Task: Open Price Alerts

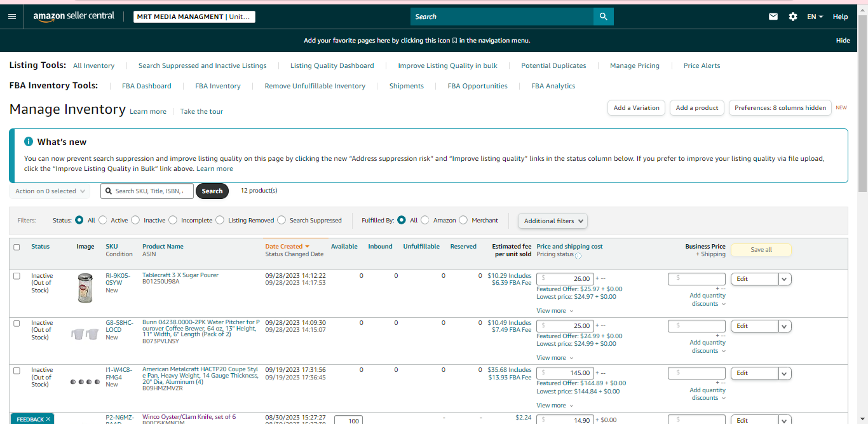Action: [702, 65]
